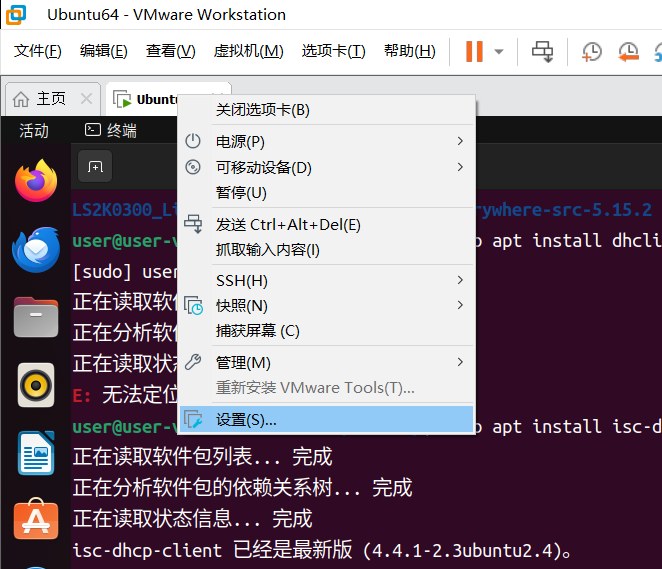Open Ubuntu 活动 overview
662x569 pixels.
click(x=34, y=130)
